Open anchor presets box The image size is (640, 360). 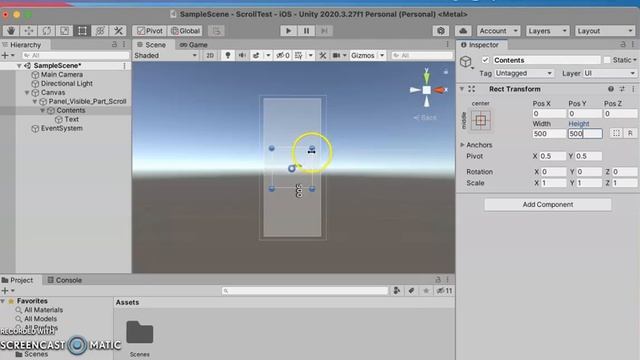coord(481,120)
